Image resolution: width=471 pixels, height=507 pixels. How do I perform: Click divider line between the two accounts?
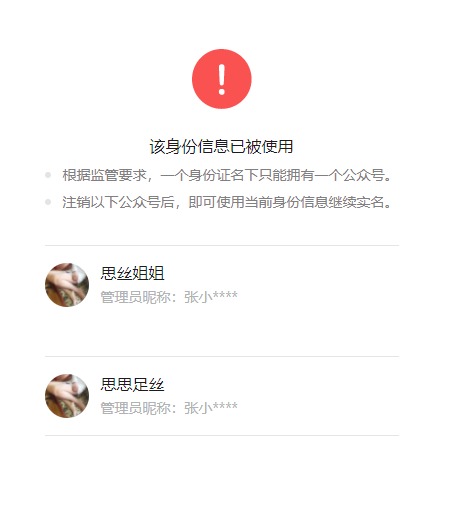pyautogui.click(x=222, y=356)
